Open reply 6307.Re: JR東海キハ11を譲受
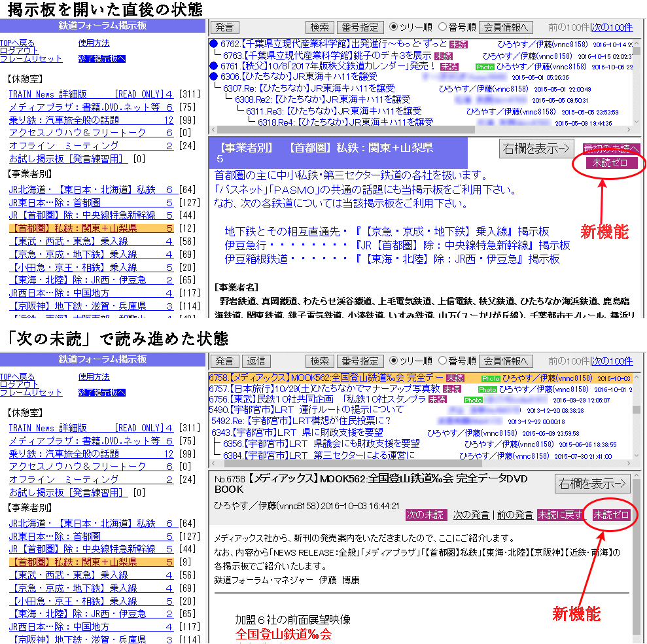This screenshot has height=644, width=647. coord(309,88)
